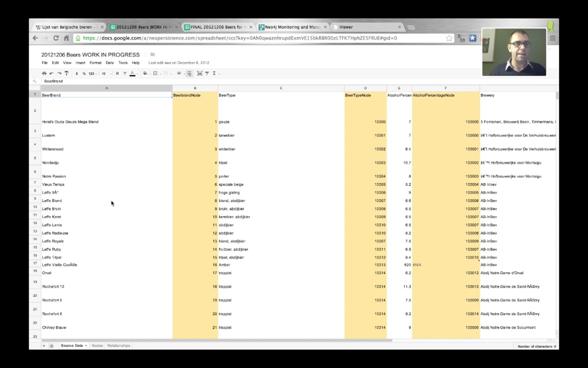Select the Paint format tool
Image resolution: width=588 pixels, height=368 pixels.
pyautogui.click(x=67, y=73)
